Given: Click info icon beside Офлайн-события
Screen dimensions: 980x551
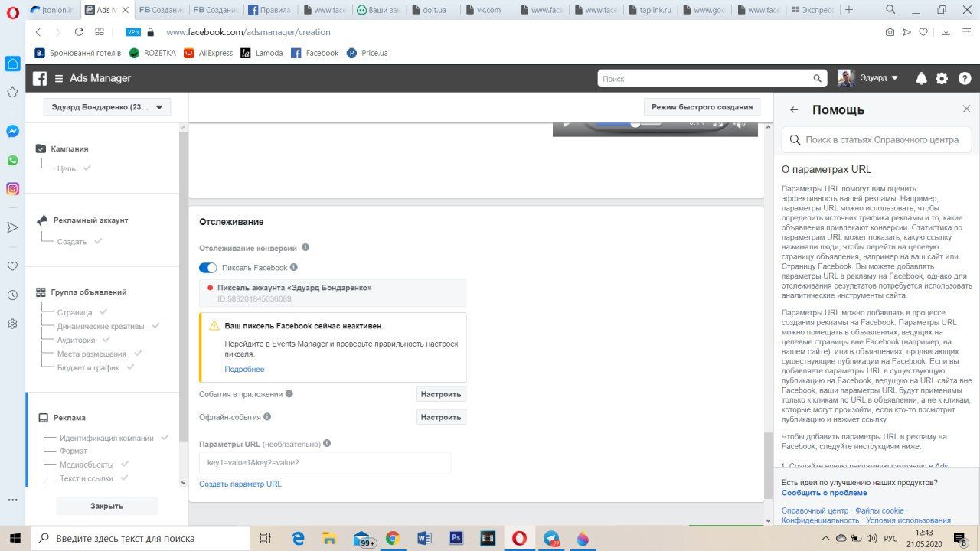Looking at the screenshot, I should coord(267,417).
